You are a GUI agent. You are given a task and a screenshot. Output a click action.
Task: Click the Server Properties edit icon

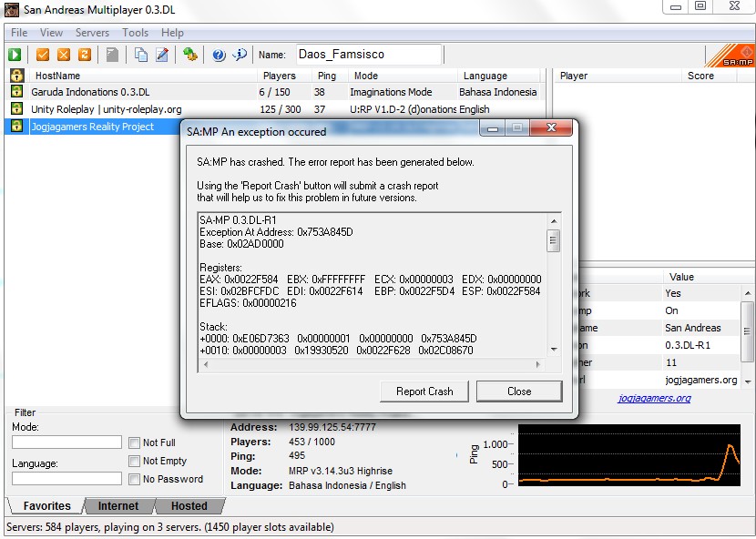[162, 55]
